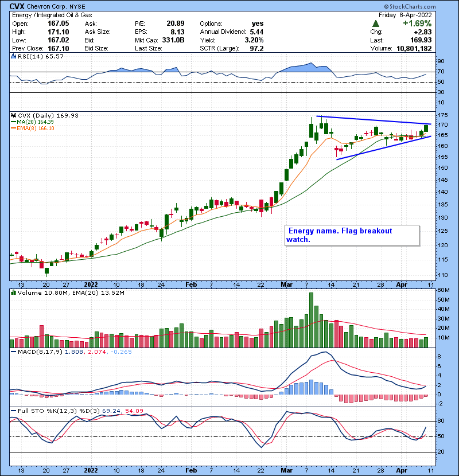This screenshot has width=459, height=476.
Task: Click the Open value 167.05
Action: click(59, 24)
